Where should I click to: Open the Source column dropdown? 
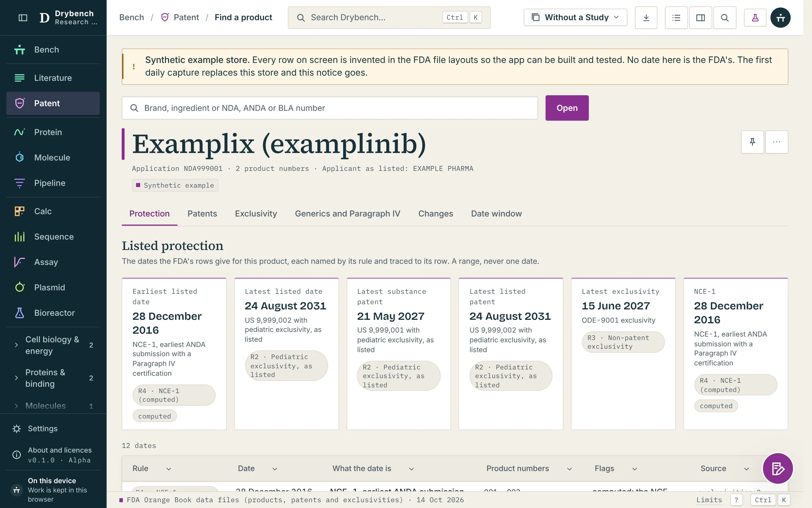pos(747,469)
